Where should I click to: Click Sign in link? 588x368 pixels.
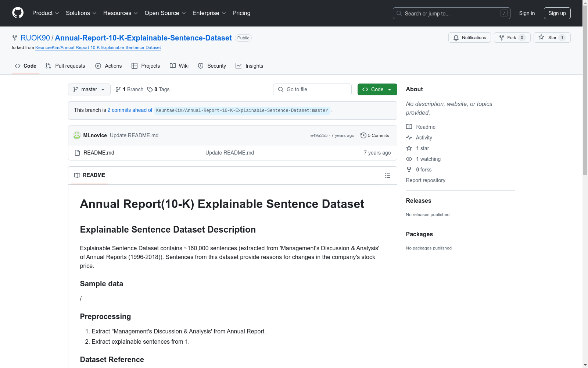[527, 13]
